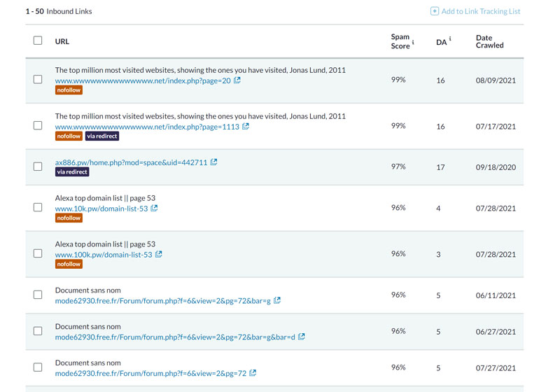Select checkbox for forum row crawled 06/11/2021

pyautogui.click(x=38, y=295)
